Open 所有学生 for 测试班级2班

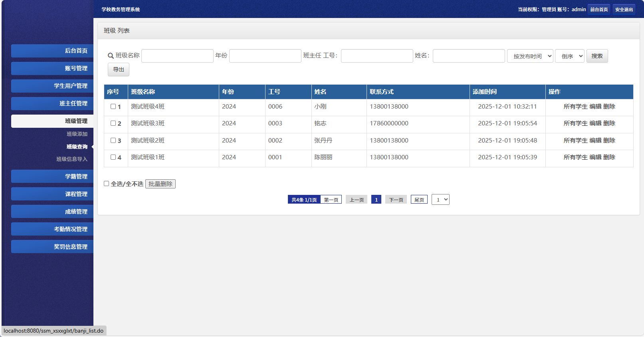click(x=576, y=141)
